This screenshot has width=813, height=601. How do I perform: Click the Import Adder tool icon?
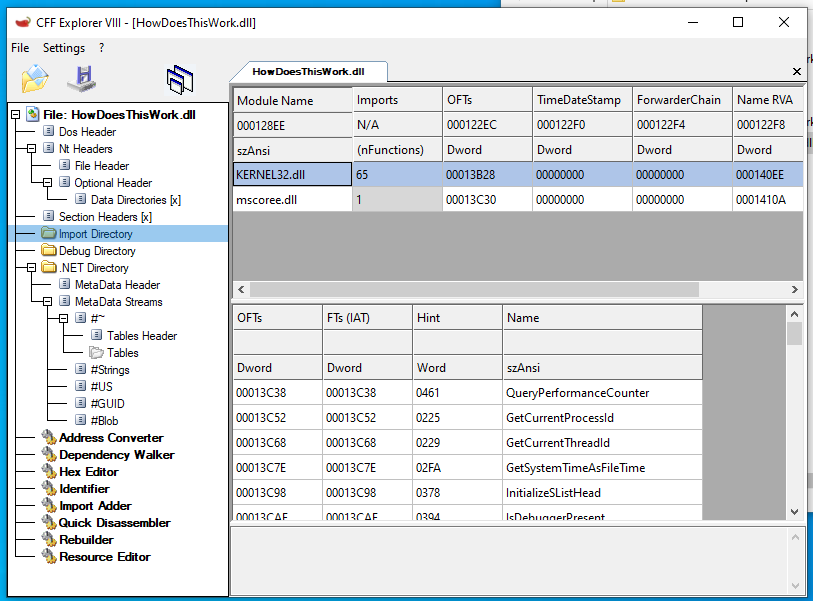click(49, 505)
